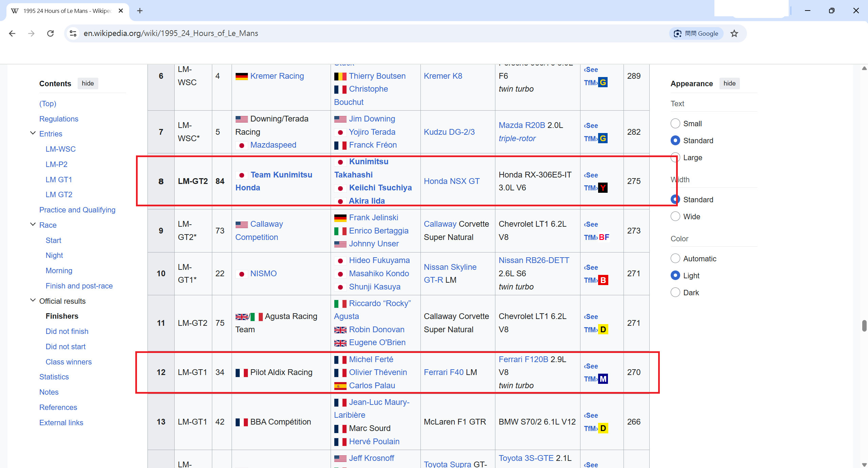Click the UK flag beside Robin Donovan
Image resolution: width=868 pixels, height=468 pixels.
click(x=340, y=330)
